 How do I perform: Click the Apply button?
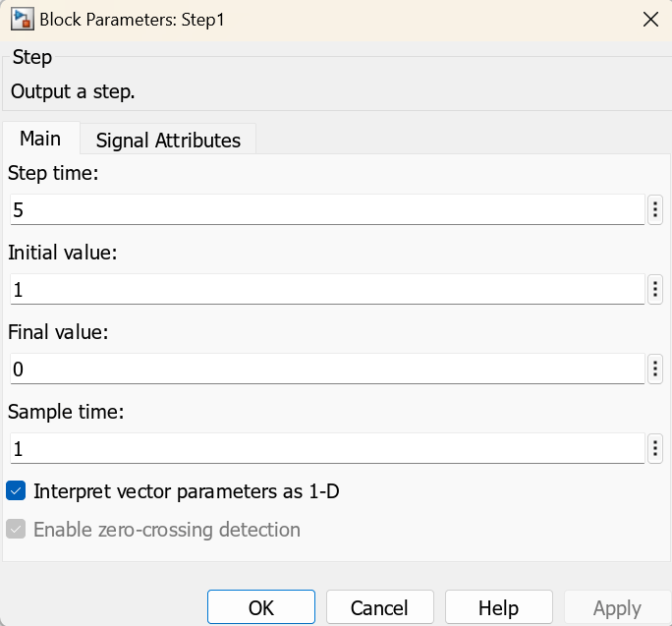click(x=617, y=608)
